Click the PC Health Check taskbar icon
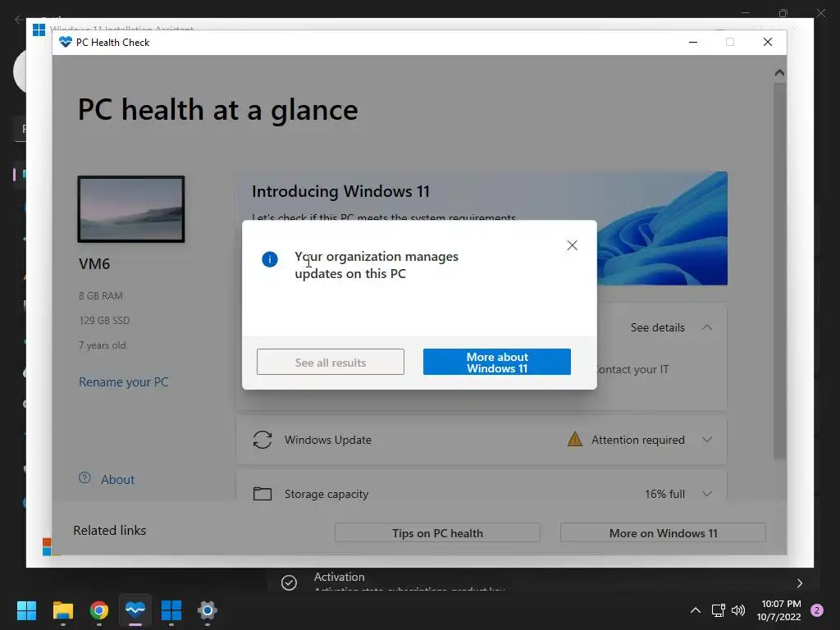The width and height of the screenshot is (840, 630). [135, 610]
